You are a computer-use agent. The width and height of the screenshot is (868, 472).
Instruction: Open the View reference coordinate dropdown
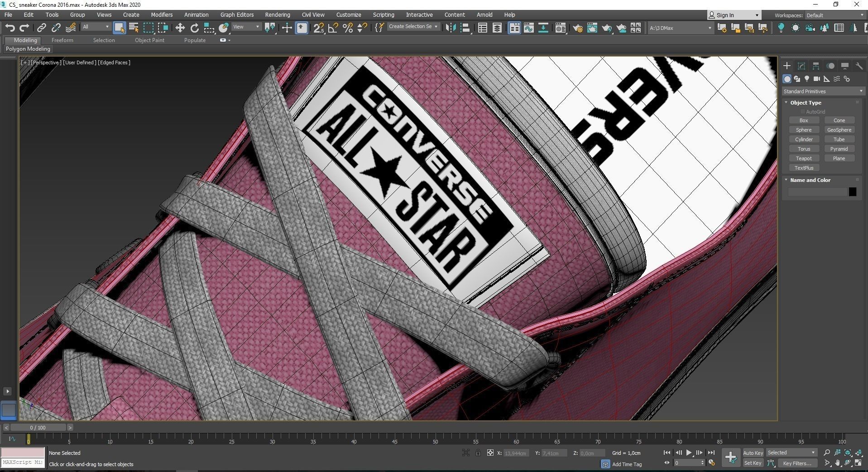(x=246, y=27)
